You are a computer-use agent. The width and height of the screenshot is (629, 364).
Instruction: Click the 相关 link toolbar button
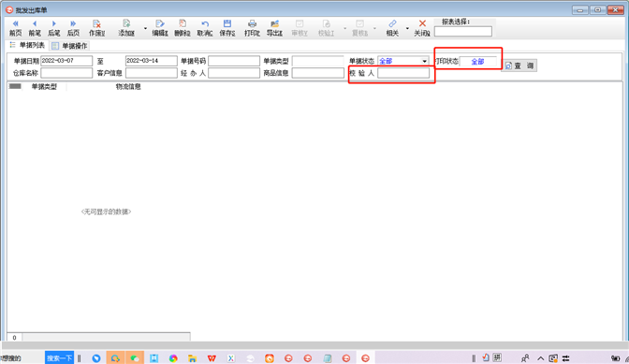tap(392, 28)
